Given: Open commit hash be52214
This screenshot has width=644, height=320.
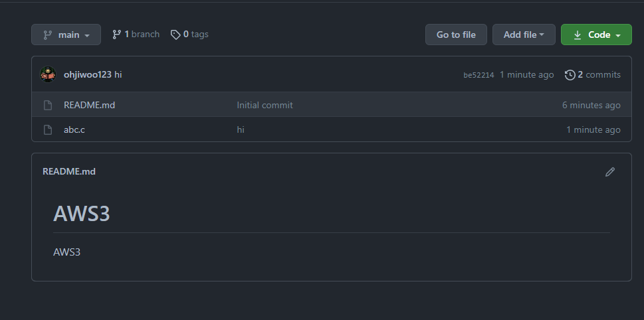Looking at the screenshot, I should pyautogui.click(x=479, y=75).
